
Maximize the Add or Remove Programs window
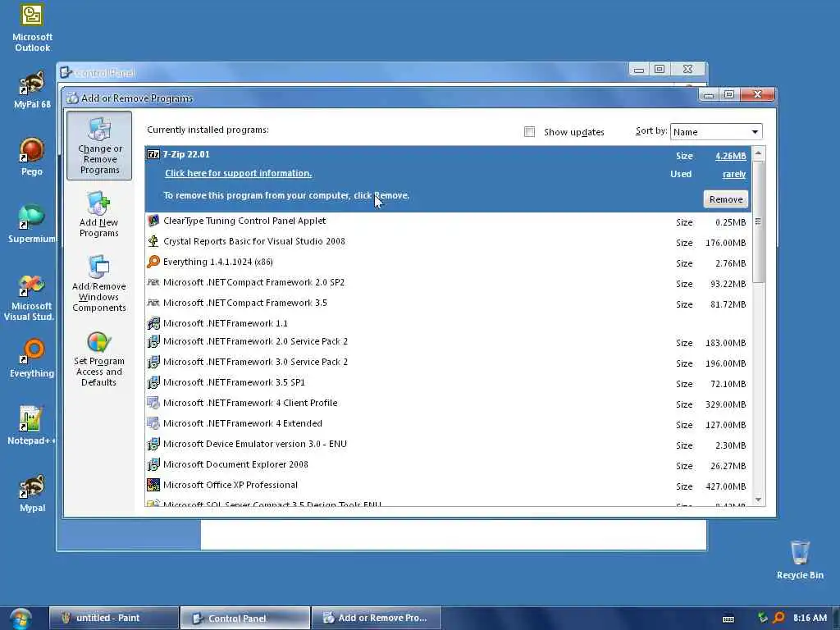(x=728, y=95)
